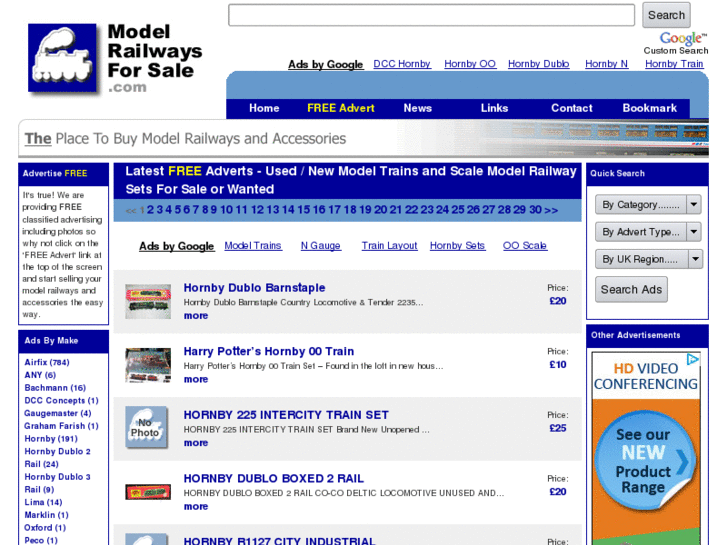727x545 pixels.
Task: Go to page 15 of adverts
Action: [x=304, y=210]
